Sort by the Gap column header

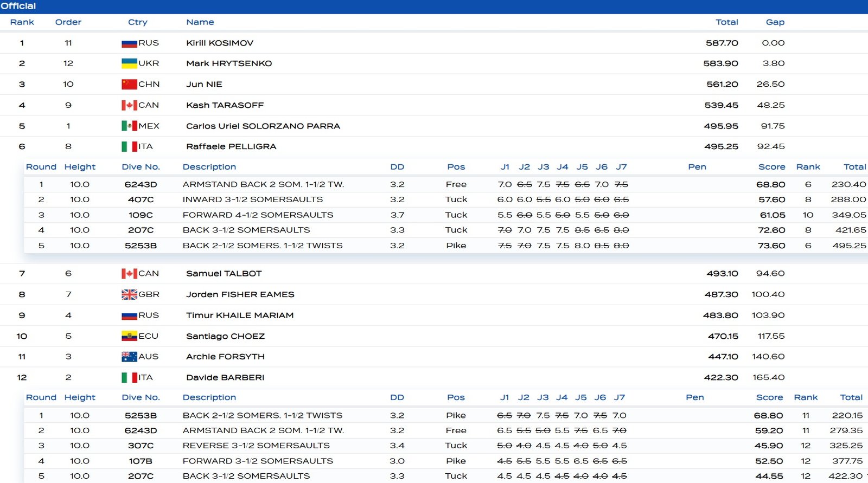[775, 22]
